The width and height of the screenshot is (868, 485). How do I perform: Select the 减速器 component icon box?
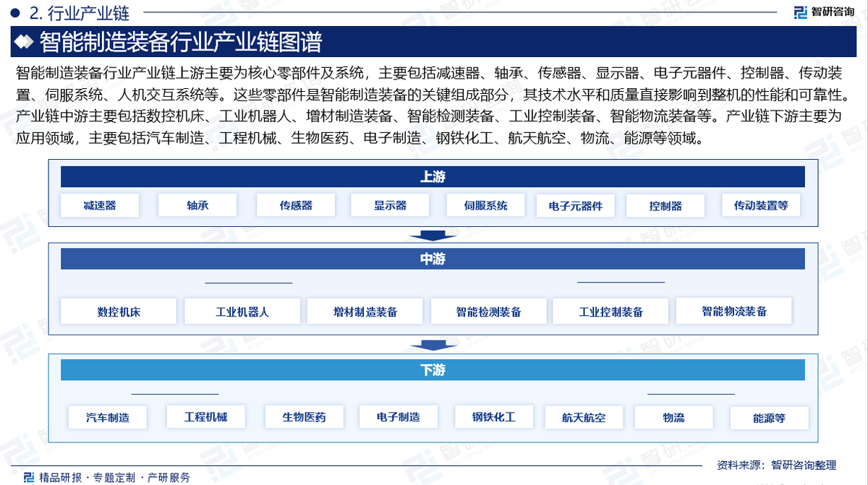100,205
